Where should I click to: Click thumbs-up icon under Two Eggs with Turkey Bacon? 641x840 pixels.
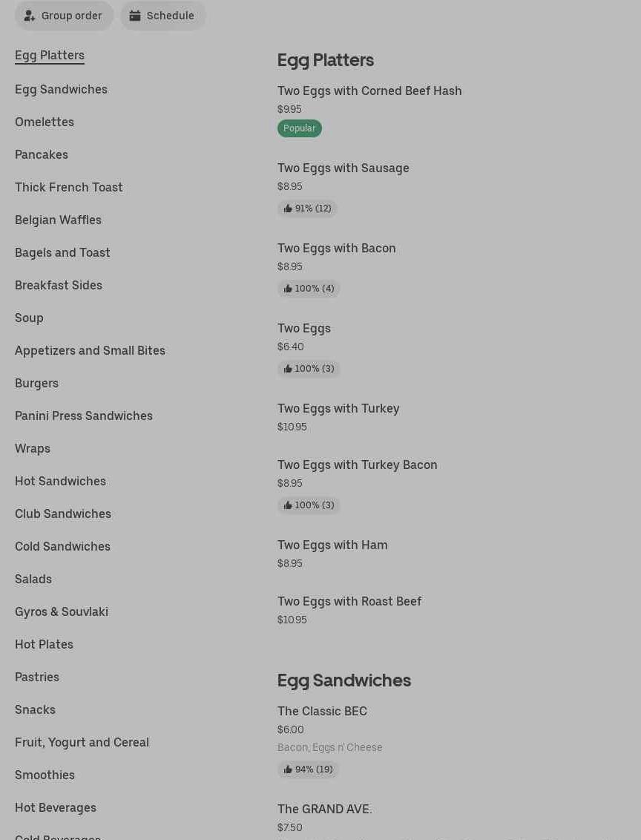[288, 505]
